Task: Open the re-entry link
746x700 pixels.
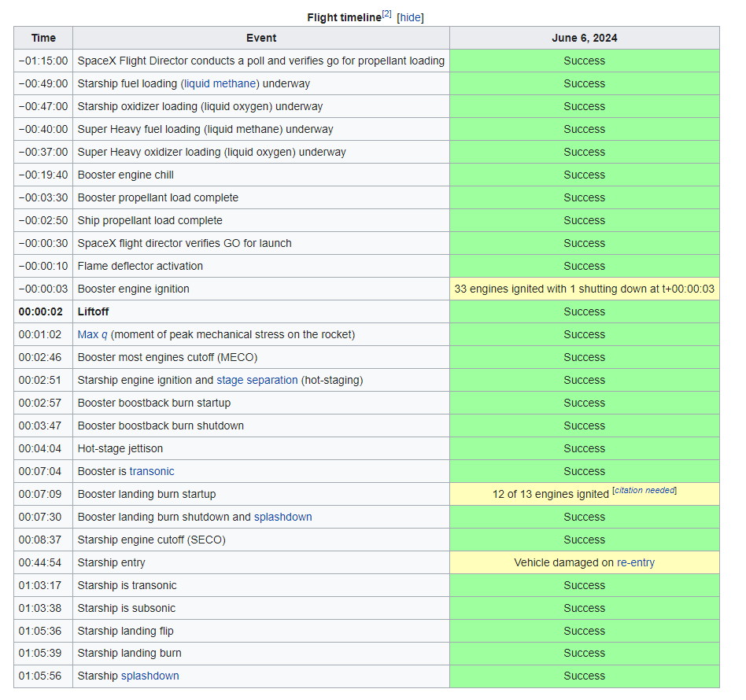Action: (x=635, y=562)
